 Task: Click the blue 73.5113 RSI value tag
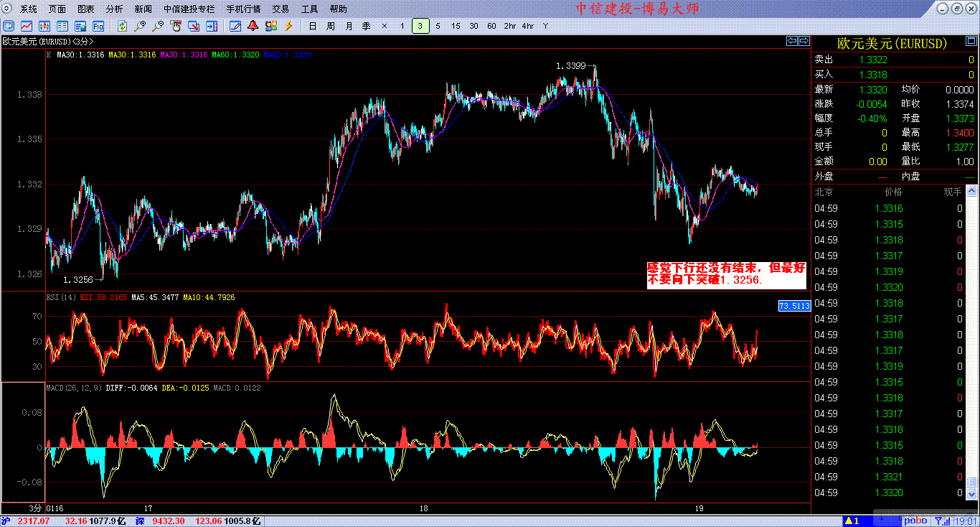[795, 306]
